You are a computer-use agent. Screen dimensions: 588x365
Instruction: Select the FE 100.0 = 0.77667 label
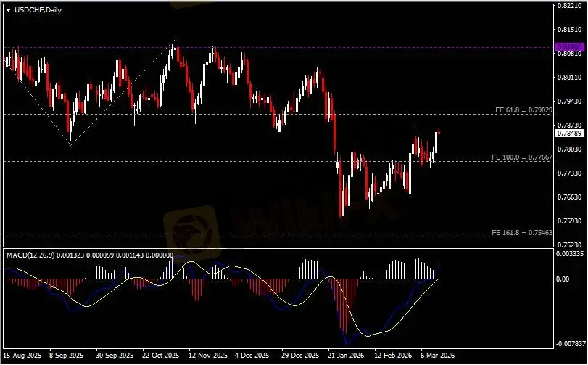click(x=521, y=157)
